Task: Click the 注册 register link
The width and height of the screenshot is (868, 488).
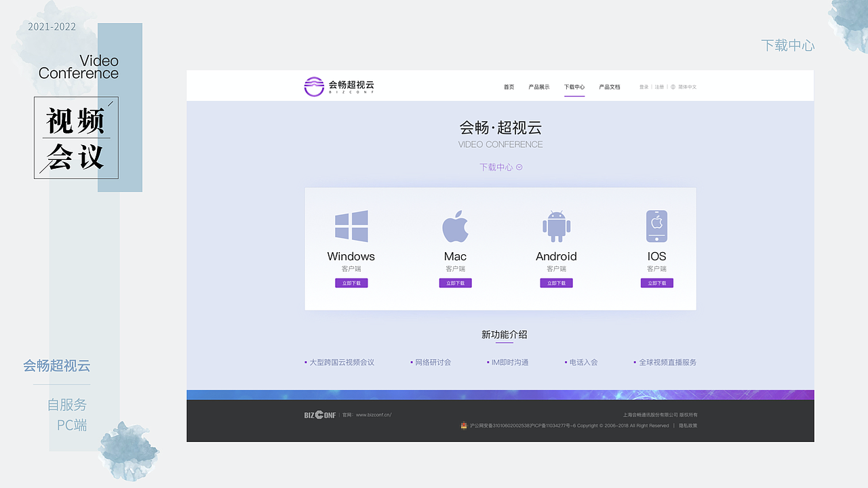Action: click(659, 87)
